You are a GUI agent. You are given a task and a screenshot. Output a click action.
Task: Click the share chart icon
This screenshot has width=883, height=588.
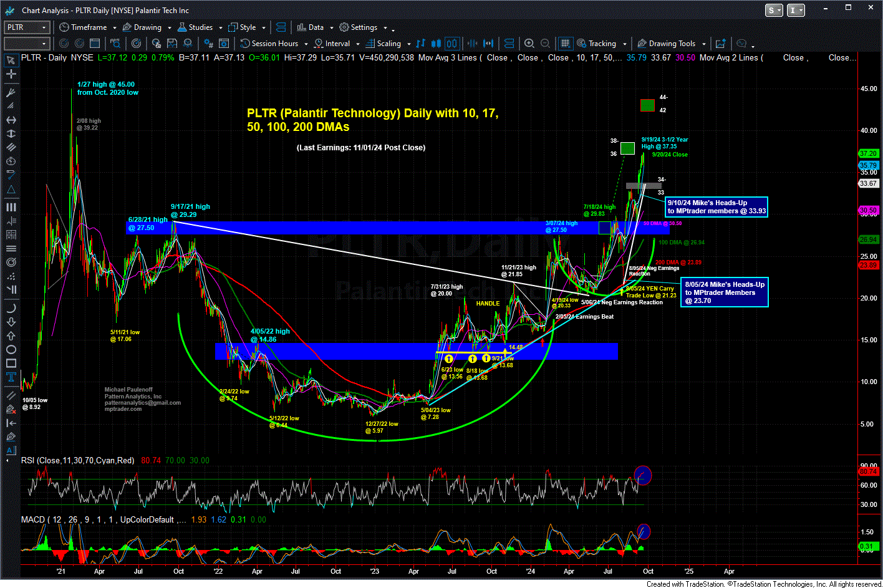coord(720,44)
